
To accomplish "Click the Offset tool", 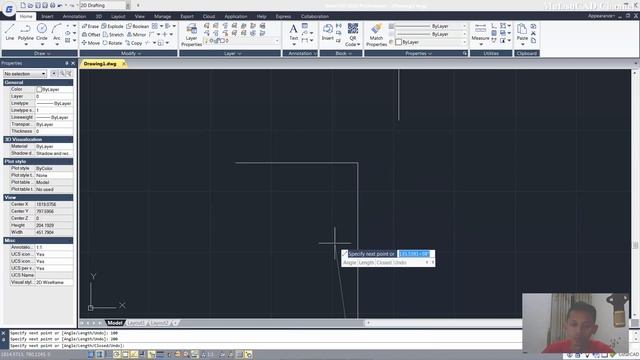I will click(x=91, y=35).
